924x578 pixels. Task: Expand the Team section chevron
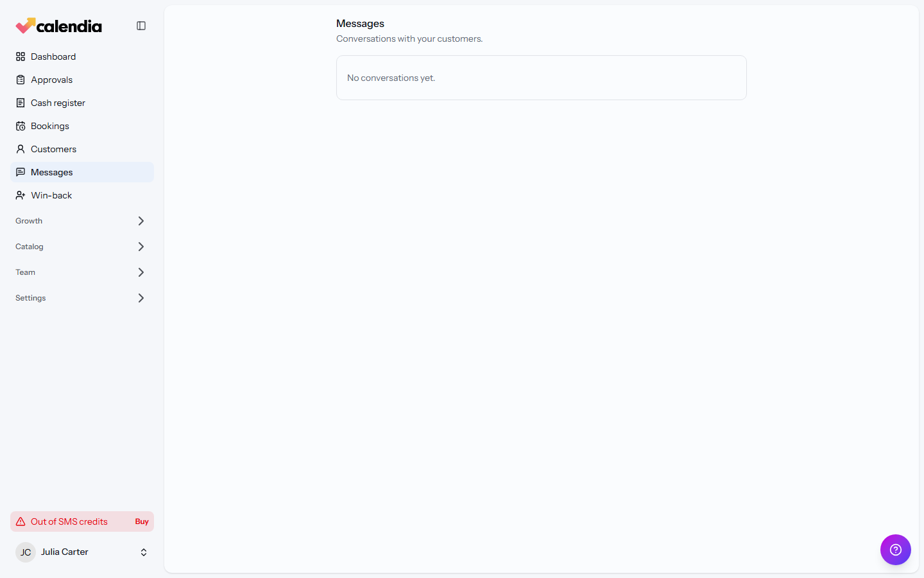(x=141, y=272)
